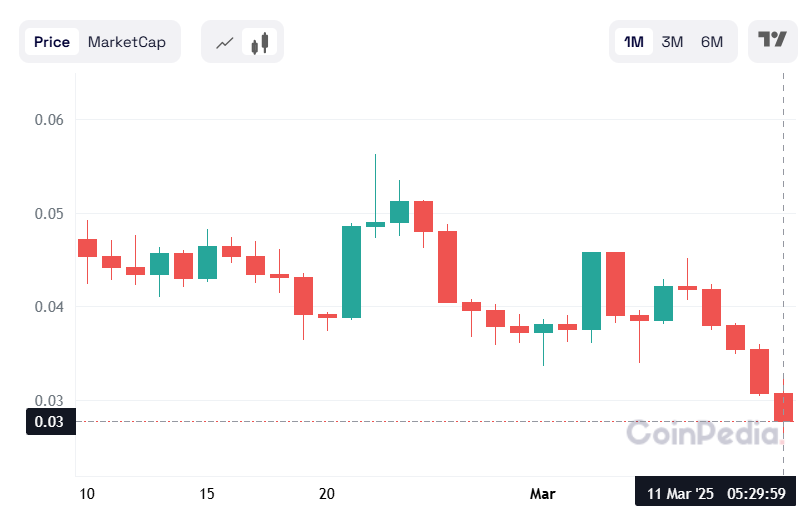Click the 0.04 price axis label

[x=49, y=307]
